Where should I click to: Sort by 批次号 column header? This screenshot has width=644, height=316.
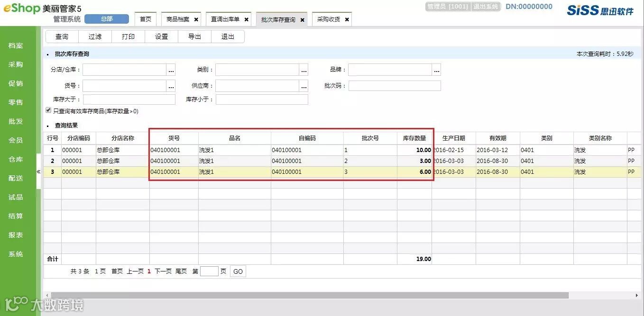tap(370, 138)
